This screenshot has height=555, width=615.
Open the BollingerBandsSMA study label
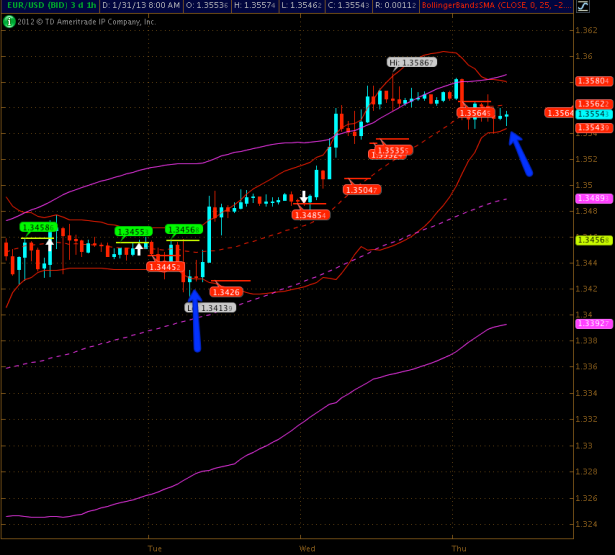(x=496, y=5)
